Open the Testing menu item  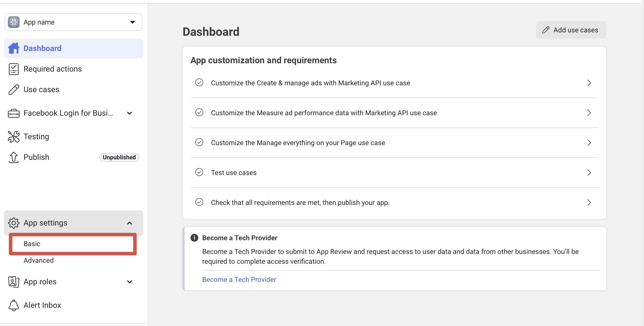73,137
